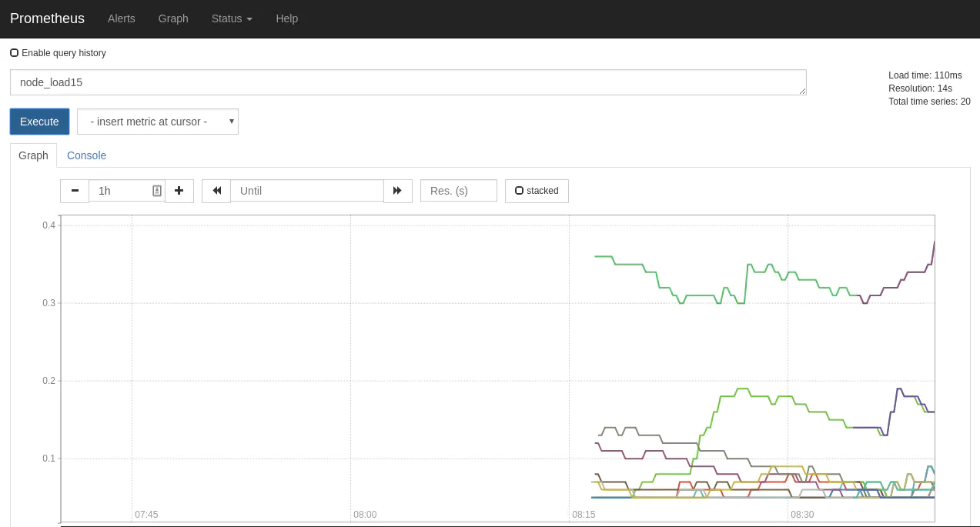This screenshot has width=980, height=527.
Task: Switch to the Console tab
Action: pyautogui.click(x=86, y=155)
